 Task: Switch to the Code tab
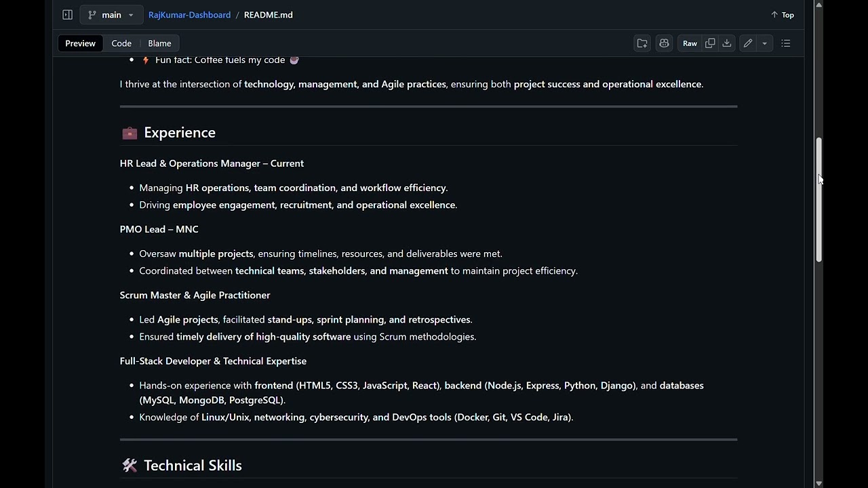pyautogui.click(x=121, y=43)
